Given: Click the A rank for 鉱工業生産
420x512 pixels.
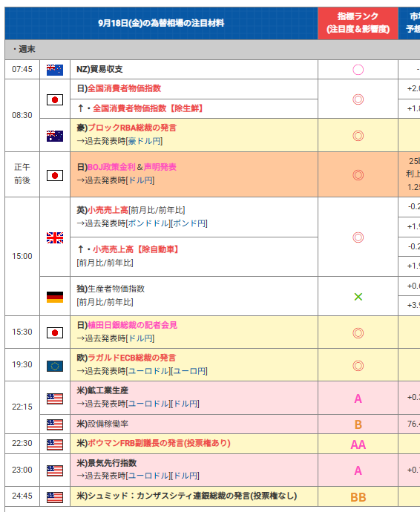Looking at the screenshot, I should (358, 398).
